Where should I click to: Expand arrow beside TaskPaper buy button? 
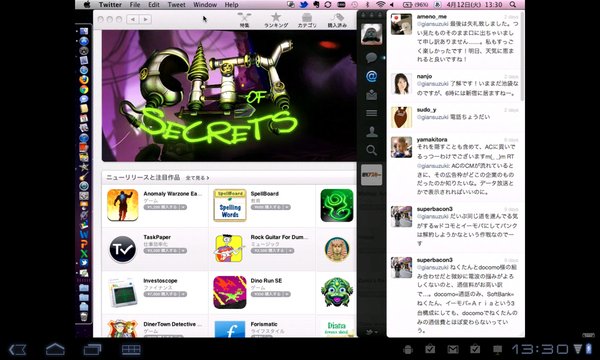pyautogui.click(x=183, y=251)
